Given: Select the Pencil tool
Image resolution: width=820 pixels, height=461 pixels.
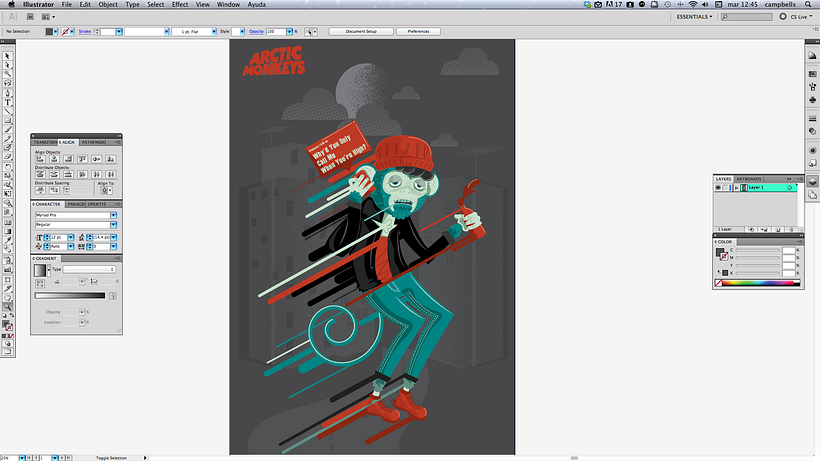Looking at the screenshot, I should [x=7, y=139].
